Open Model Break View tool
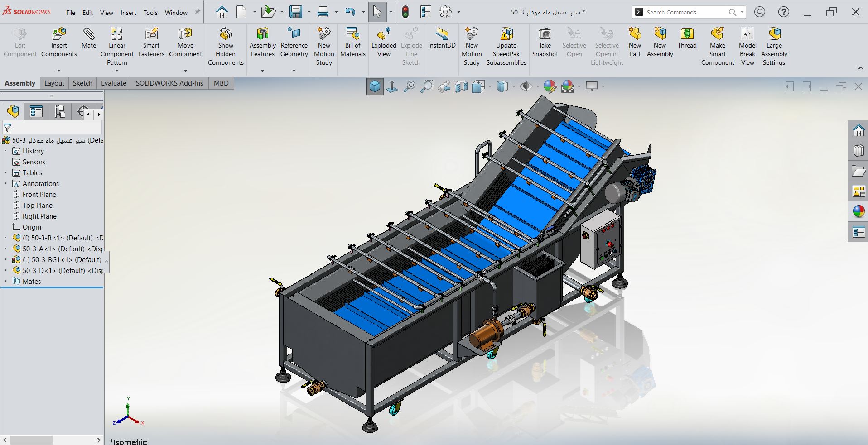The image size is (868, 445). point(747,46)
